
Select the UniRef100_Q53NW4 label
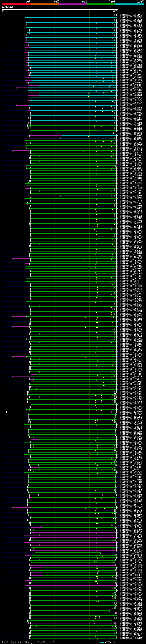[x=131, y=58]
